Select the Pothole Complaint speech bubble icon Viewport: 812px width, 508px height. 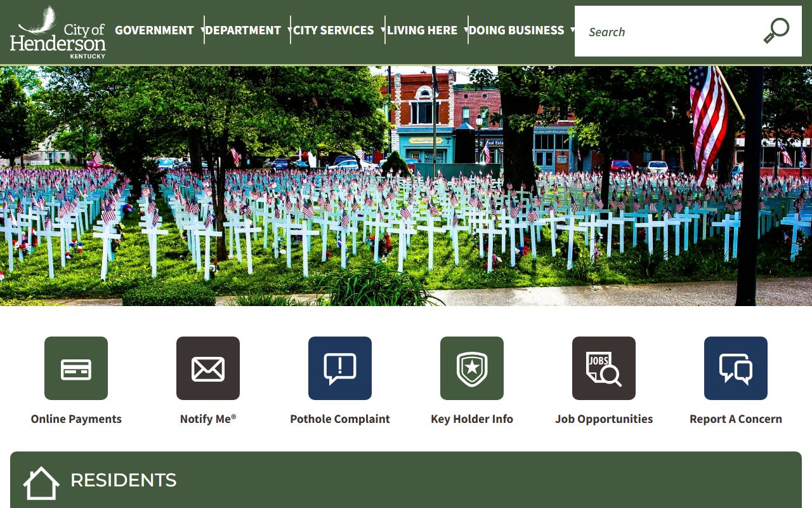pyautogui.click(x=340, y=368)
